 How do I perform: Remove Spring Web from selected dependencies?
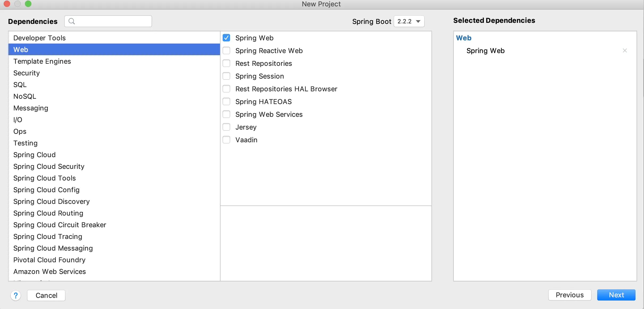625,50
